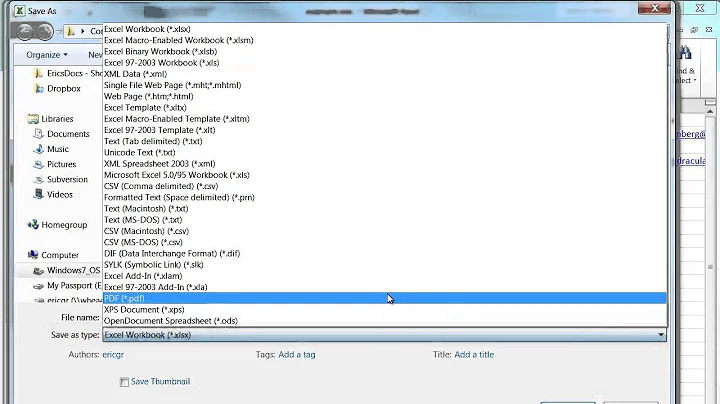Choose Excel 97-2003 Add-In (*.xla)

pyautogui.click(x=385, y=287)
